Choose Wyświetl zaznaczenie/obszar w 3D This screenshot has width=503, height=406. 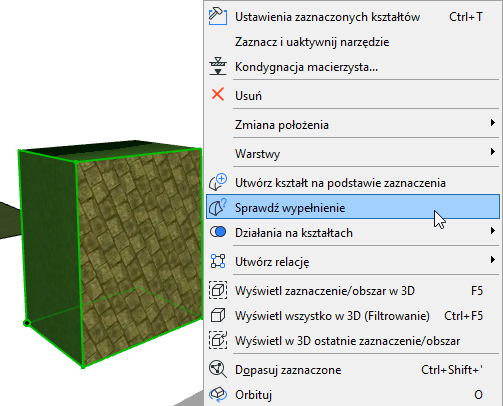click(x=353, y=291)
